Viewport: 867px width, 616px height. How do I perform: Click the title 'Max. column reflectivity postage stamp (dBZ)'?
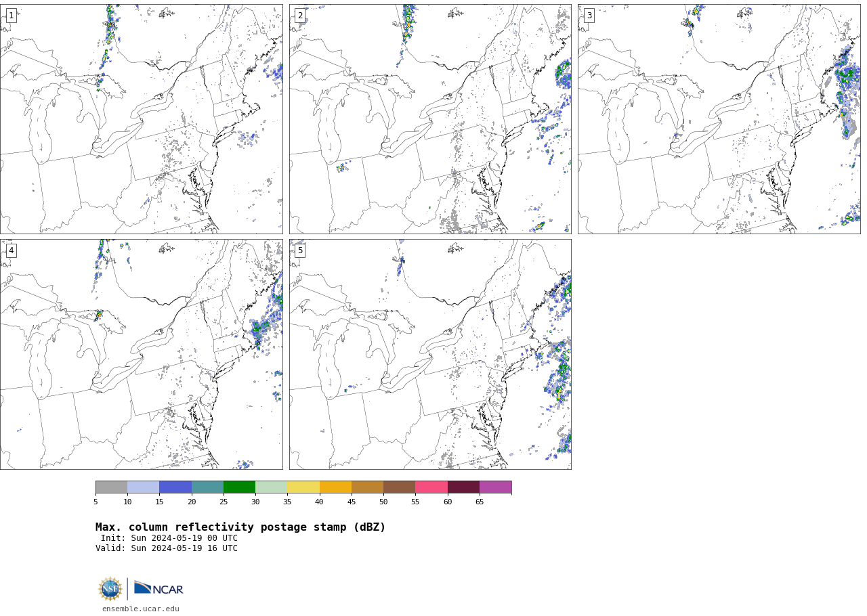point(240,527)
